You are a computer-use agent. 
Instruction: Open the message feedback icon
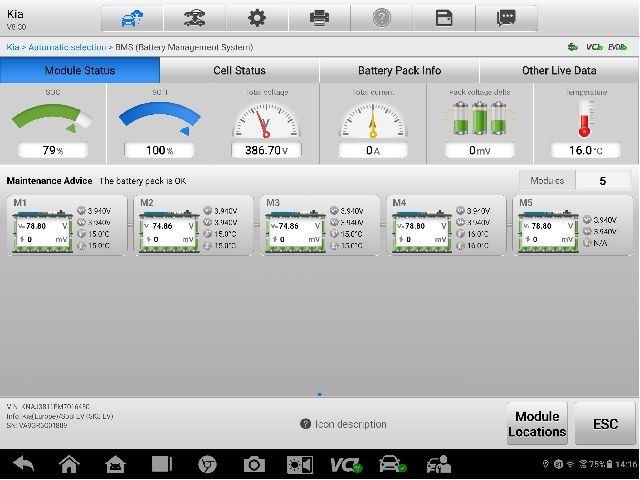pos(506,18)
